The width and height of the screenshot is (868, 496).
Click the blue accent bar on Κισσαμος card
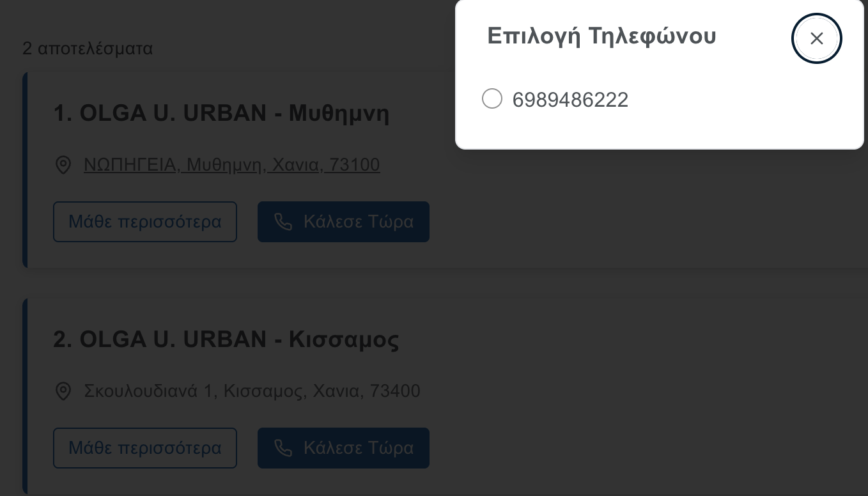coord(25,396)
